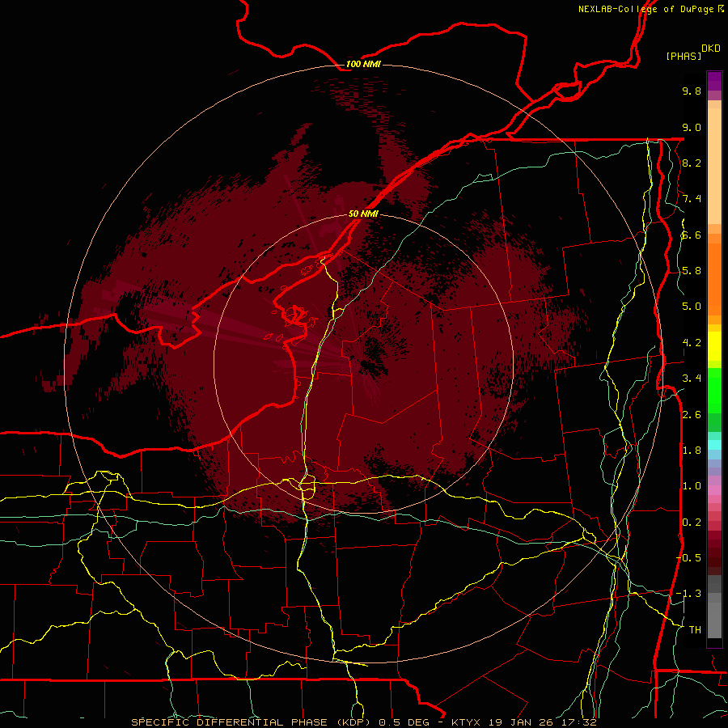
Task: Click the KTYX station identifier in caption
Action: 465,722
